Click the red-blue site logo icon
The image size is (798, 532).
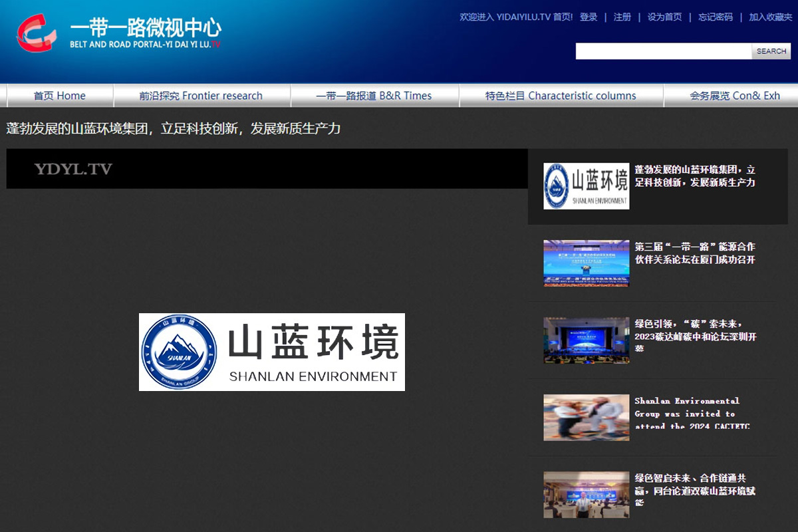pos(37,33)
